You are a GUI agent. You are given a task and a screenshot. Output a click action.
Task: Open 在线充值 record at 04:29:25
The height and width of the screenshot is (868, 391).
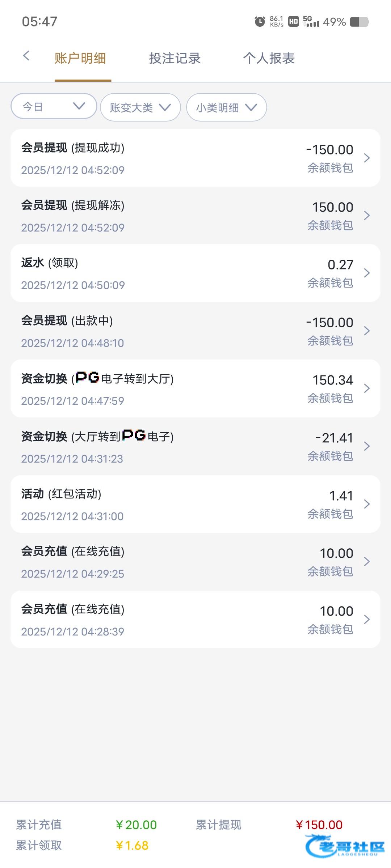pyautogui.click(x=195, y=562)
